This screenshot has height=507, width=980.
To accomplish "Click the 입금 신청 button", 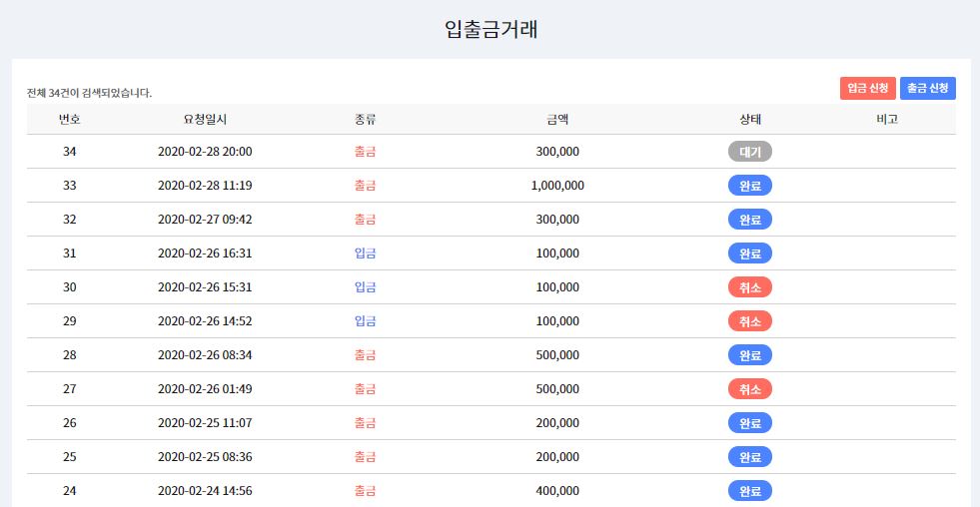I will pos(867,89).
